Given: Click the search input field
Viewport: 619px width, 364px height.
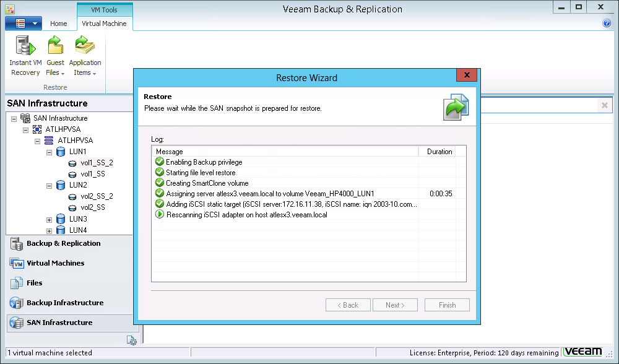Looking at the screenshot, I should (x=539, y=105).
